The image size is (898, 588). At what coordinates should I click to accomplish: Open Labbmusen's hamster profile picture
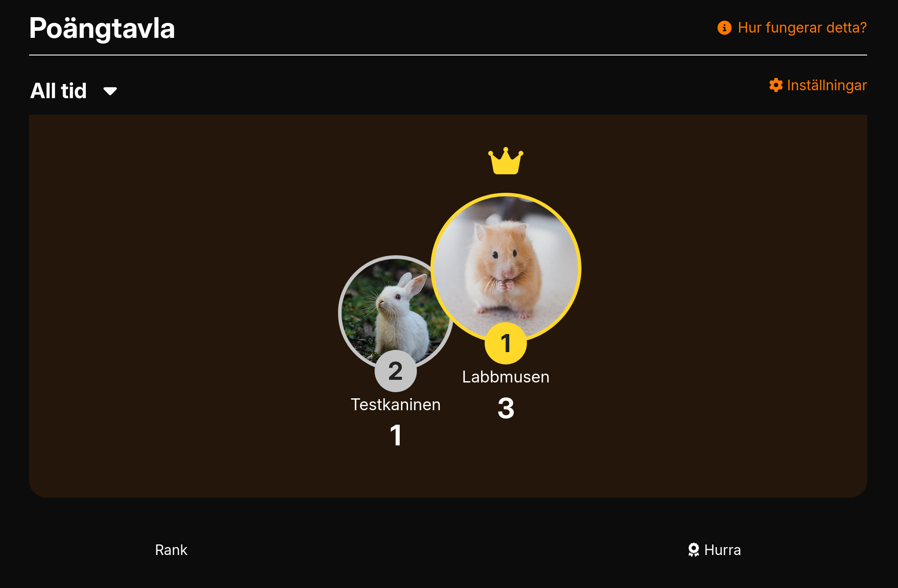click(x=506, y=268)
